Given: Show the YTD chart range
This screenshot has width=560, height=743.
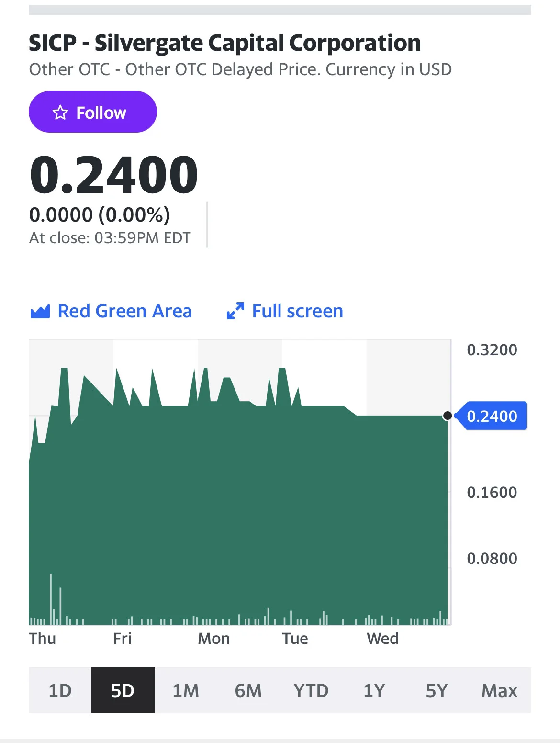Looking at the screenshot, I should point(311,690).
